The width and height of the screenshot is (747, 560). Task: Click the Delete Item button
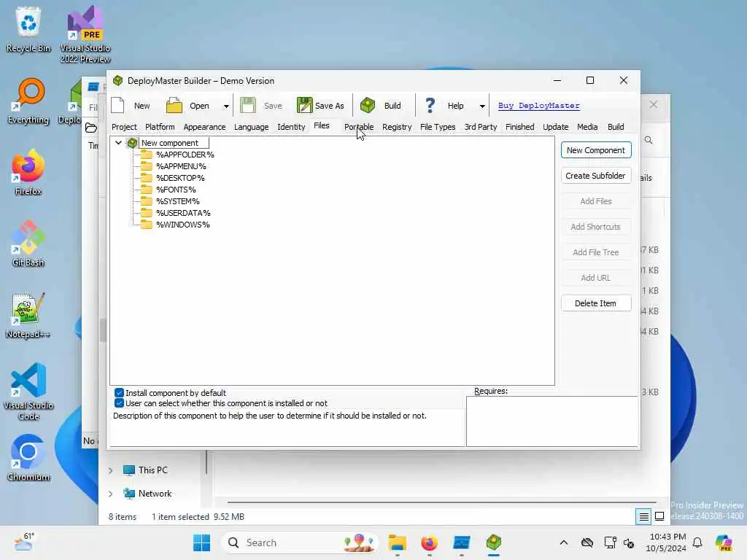tap(596, 303)
